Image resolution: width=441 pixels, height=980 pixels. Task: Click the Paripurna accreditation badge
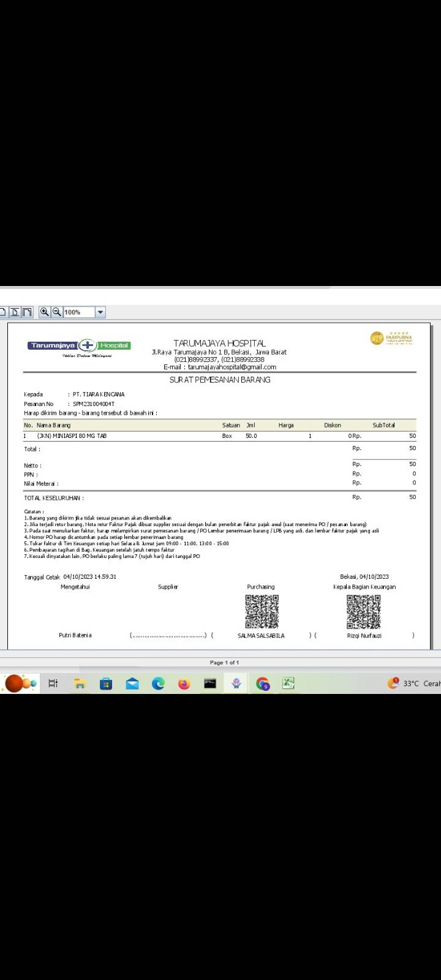point(391,338)
